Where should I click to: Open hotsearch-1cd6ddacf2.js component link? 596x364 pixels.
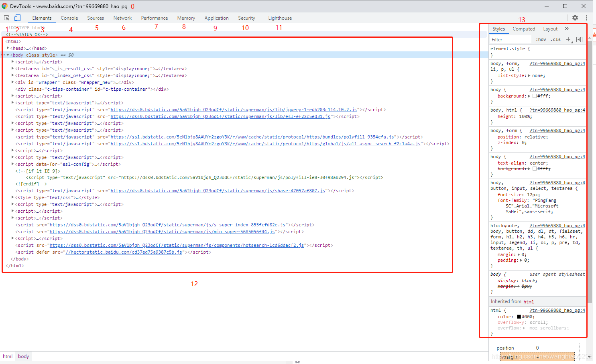click(x=177, y=245)
